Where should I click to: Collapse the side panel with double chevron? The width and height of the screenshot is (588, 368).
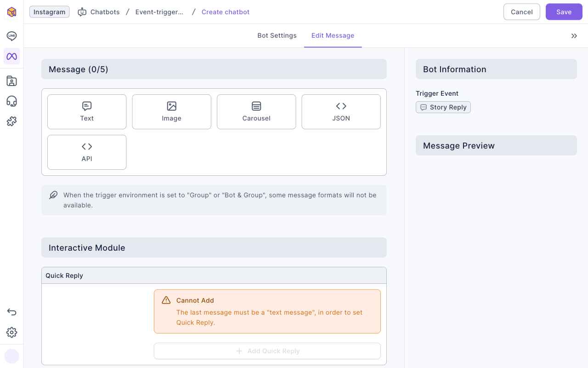(x=574, y=36)
